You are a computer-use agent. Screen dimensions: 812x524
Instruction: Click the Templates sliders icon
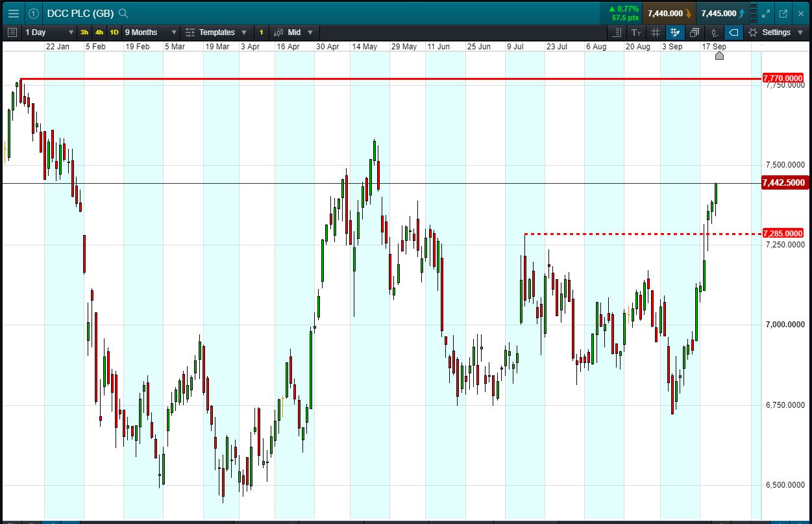pos(190,32)
